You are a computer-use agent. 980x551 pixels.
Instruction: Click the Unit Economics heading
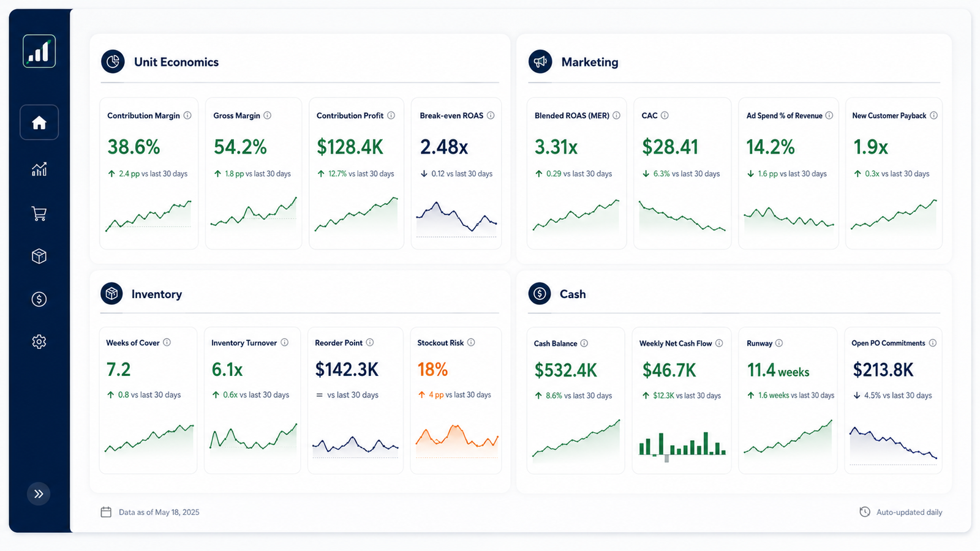pyautogui.click(x=176, y=62)
